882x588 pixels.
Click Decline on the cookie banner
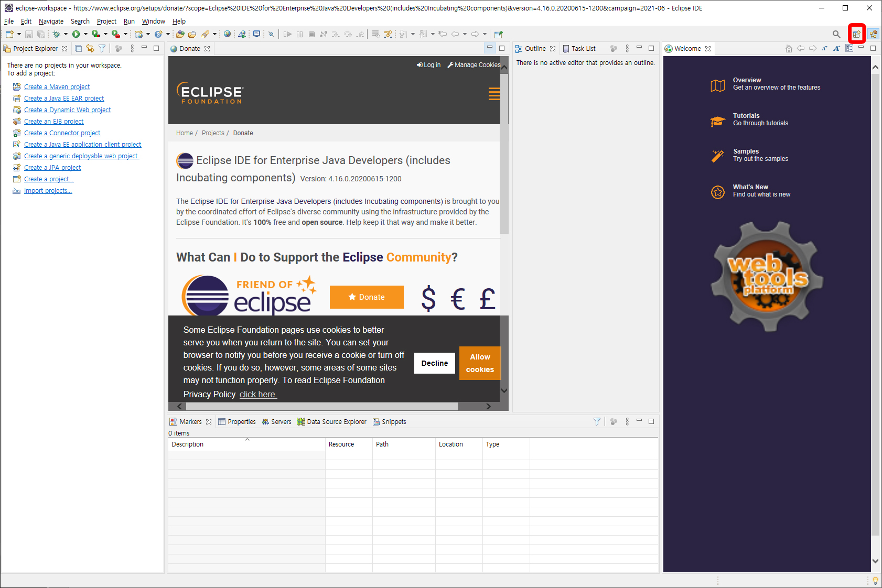435,363
